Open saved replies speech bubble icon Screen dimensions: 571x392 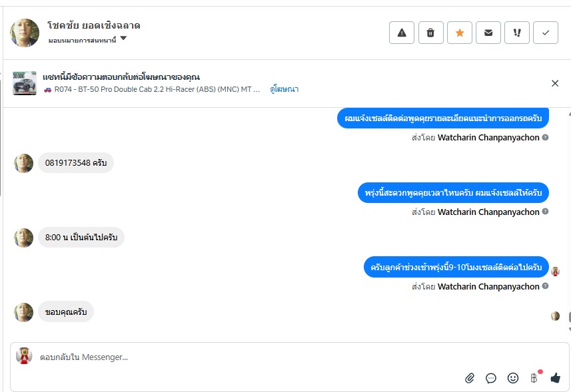pyautogui.click(x=491, y=378)
